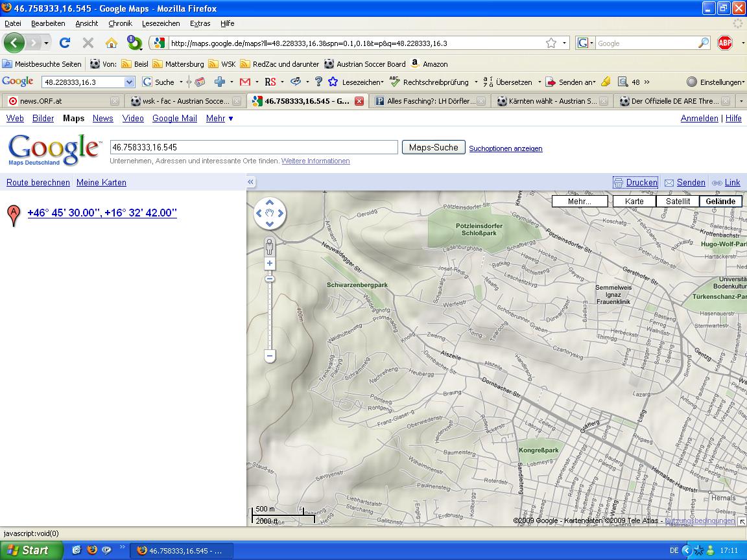Switch map view to Gelände

tap(720, 202)
